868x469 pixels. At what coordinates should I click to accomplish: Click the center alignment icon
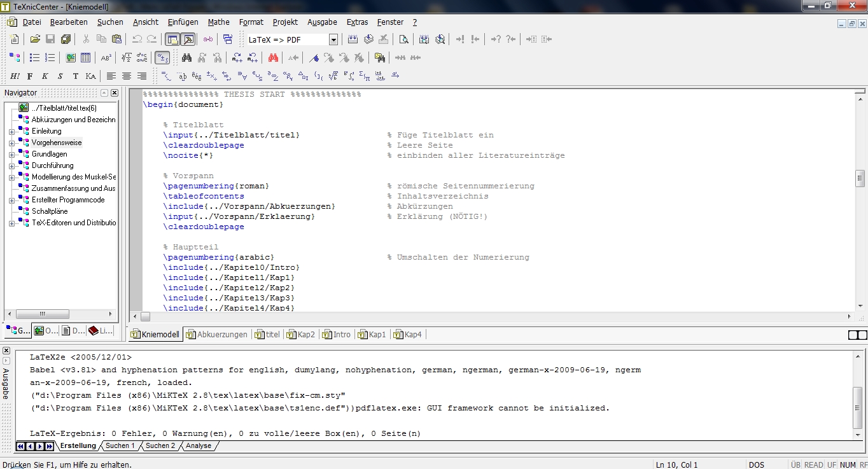[127, 76]
